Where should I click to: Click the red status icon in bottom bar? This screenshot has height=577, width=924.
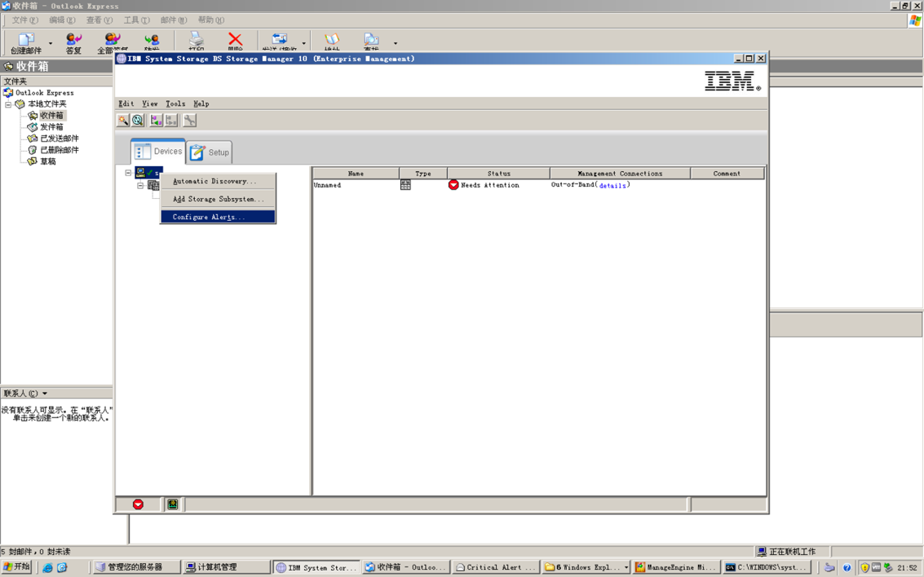[138, 504]
